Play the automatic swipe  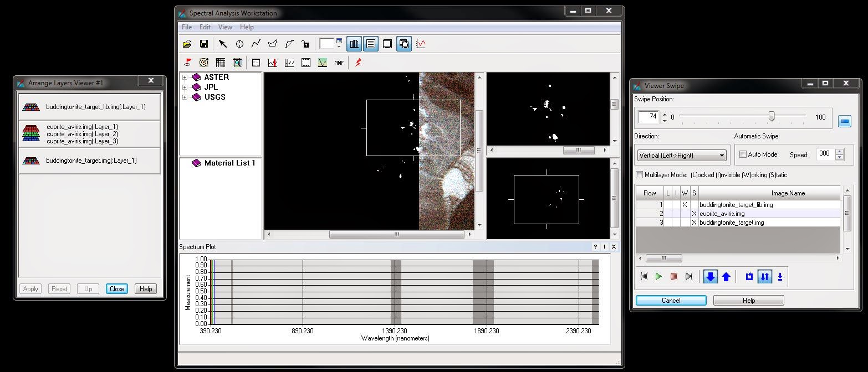[658, 276]
